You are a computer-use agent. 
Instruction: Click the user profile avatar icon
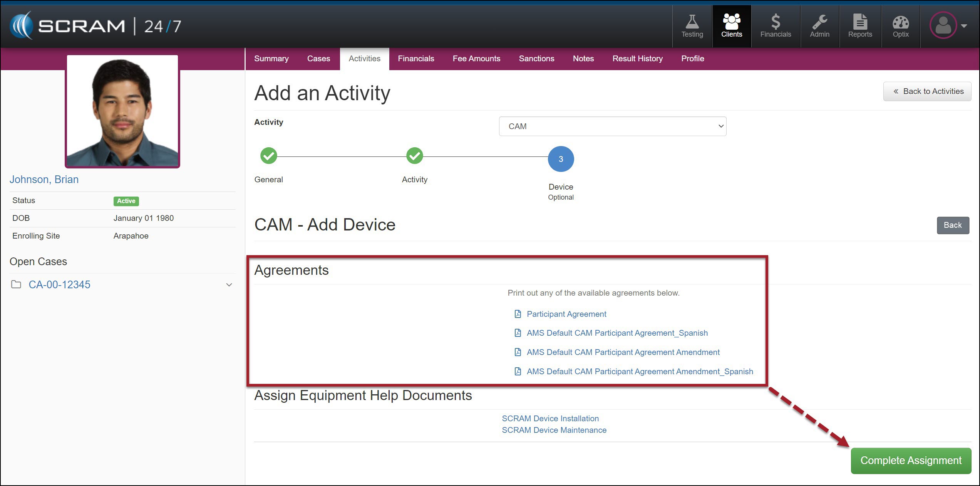pos(943,25)
